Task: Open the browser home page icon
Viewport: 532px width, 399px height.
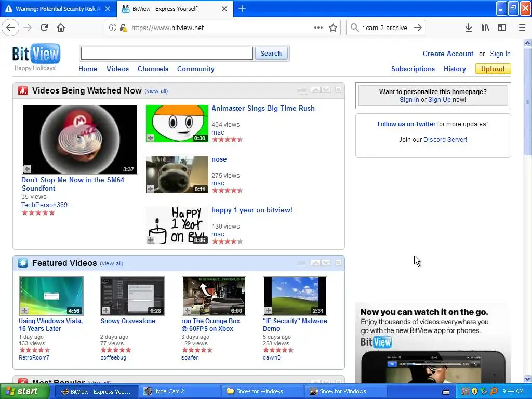Action: (x=61, y=28)
